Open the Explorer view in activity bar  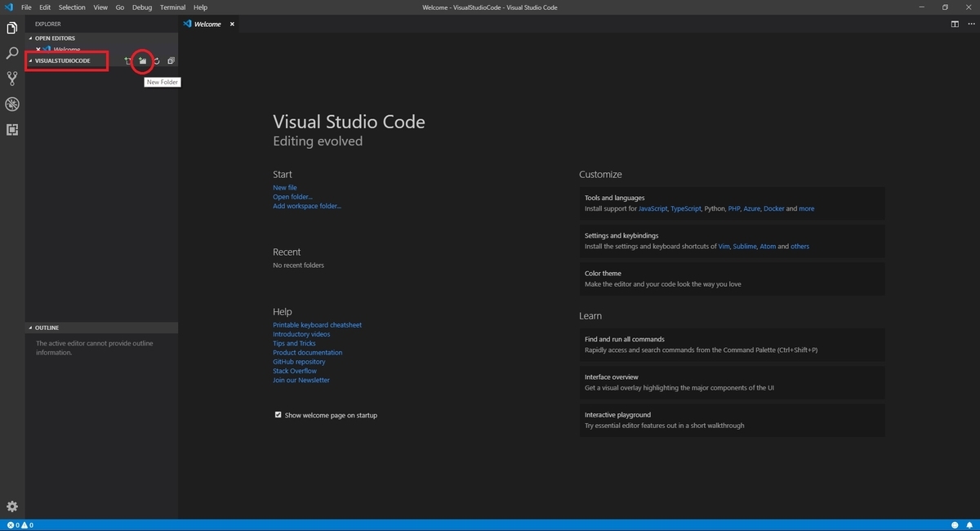point(12,28)
